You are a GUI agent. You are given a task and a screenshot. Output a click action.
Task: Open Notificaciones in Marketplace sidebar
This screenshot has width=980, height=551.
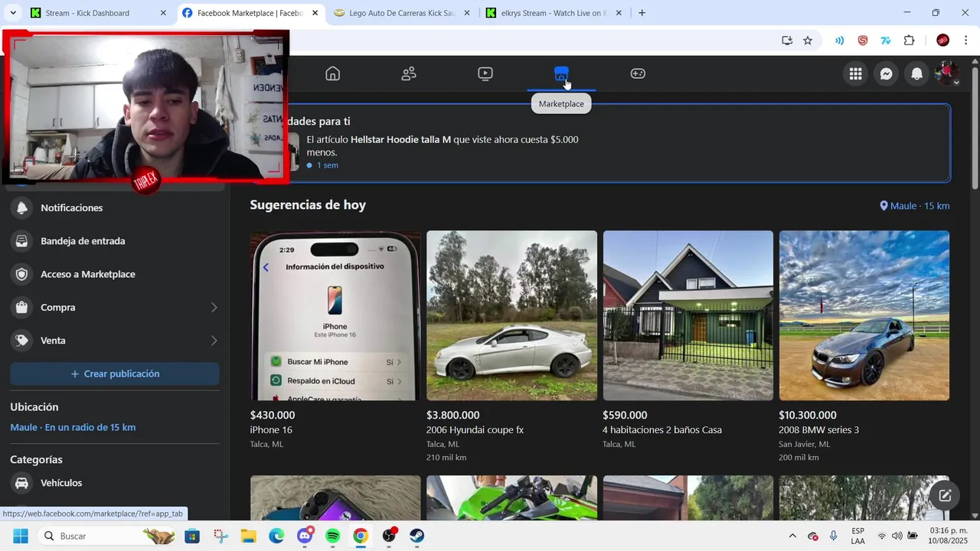(x=115, y=207)
